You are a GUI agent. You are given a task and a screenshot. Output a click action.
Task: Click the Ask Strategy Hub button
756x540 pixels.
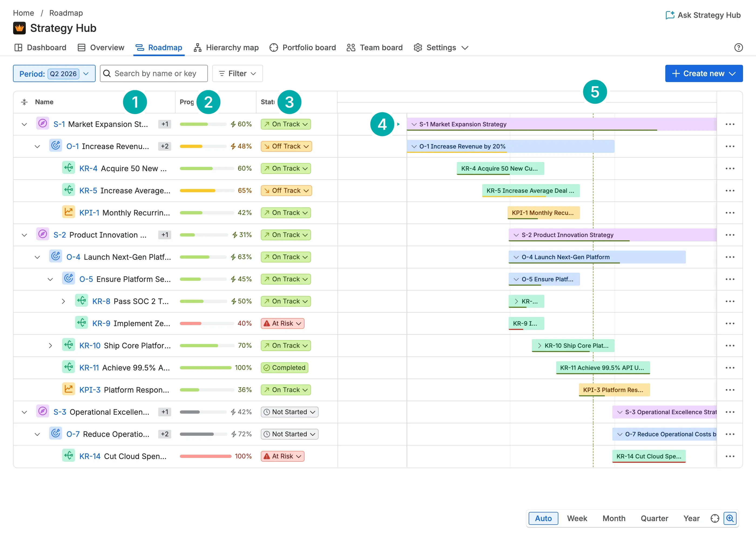[703, 15]
